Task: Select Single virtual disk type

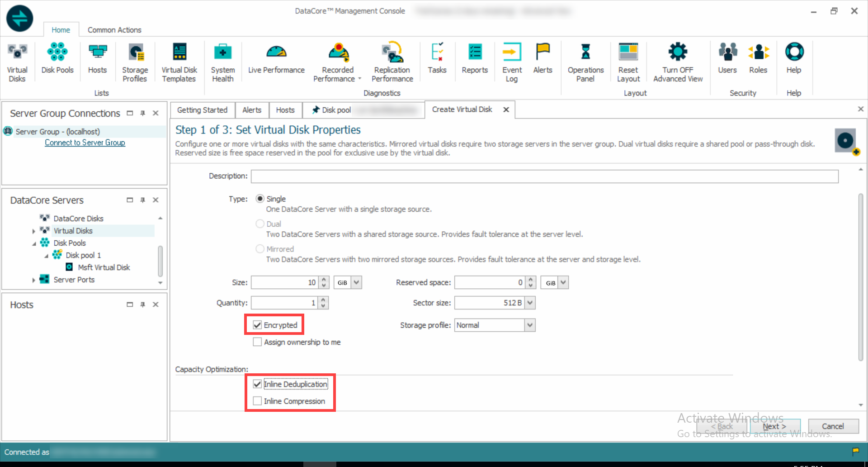Action: [260, 199]
